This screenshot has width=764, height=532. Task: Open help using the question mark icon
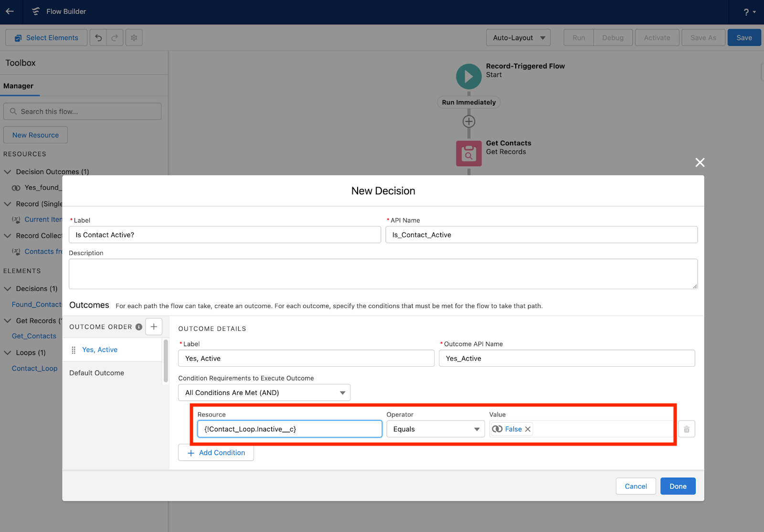point(745,11)
